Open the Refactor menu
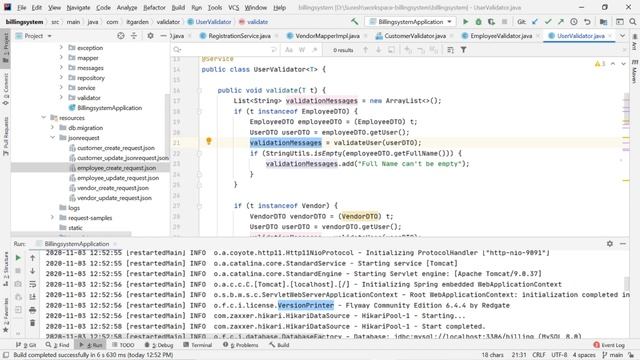This screenshot has width=640, height=360. tap(154, 7)
